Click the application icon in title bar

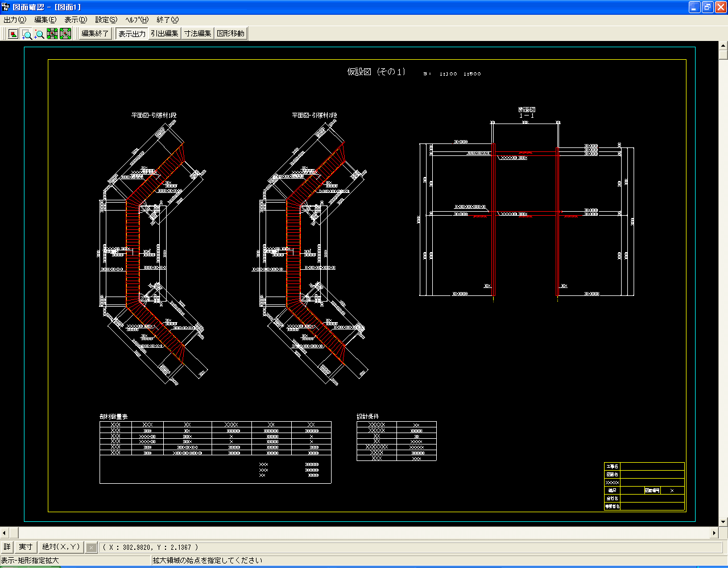(x=6, y=7)
